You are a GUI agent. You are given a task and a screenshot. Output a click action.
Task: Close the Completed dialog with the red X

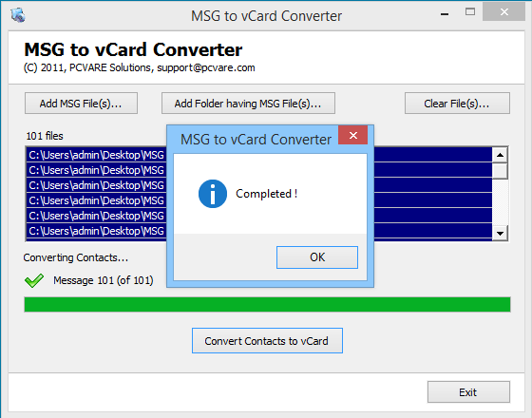click(352, 135)
